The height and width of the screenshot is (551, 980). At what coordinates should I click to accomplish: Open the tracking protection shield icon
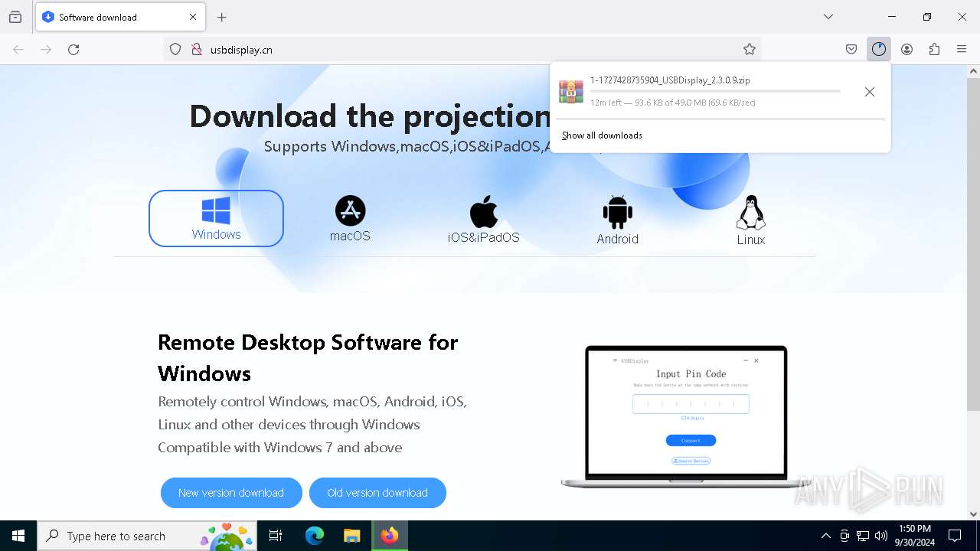(x=175, y=50)
